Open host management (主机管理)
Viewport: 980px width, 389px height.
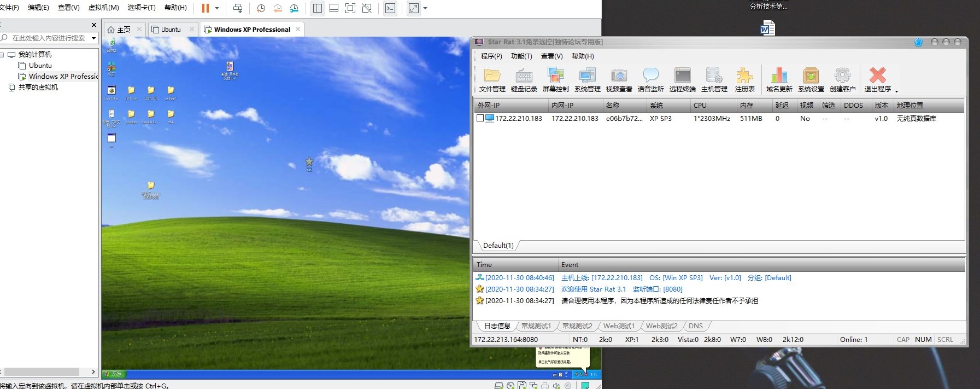coord(714,80)
